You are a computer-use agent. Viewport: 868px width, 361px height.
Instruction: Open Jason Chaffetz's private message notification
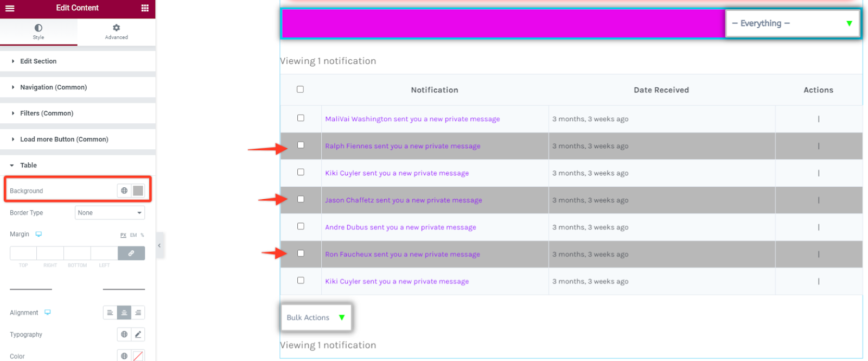[404, 200]
